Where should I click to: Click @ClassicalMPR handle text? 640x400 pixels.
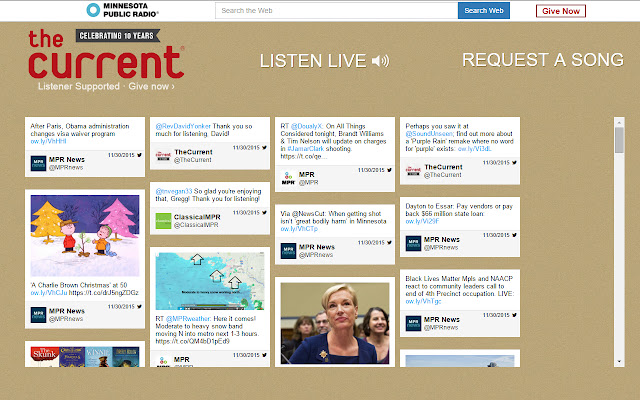pos(196,225)
